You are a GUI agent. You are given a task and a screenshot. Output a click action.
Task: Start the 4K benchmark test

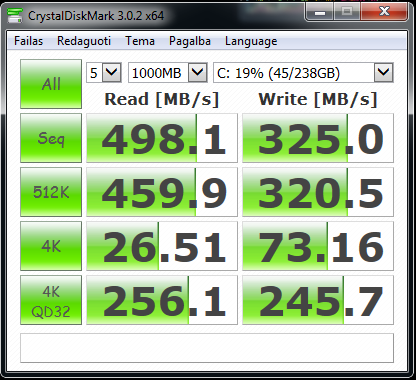51,246
